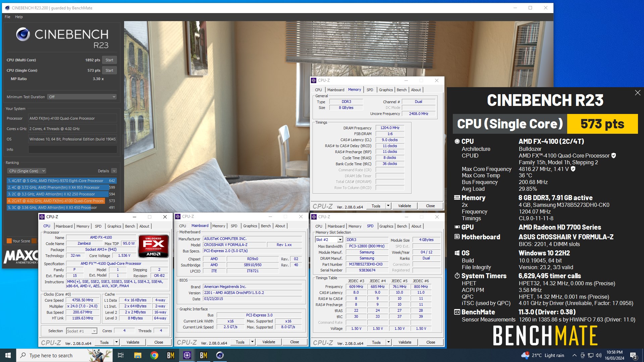Viewport: 644px width, 362px height.
Task: Open the first BenchMate taskbar icon
Action: click(x=171, y=355)
